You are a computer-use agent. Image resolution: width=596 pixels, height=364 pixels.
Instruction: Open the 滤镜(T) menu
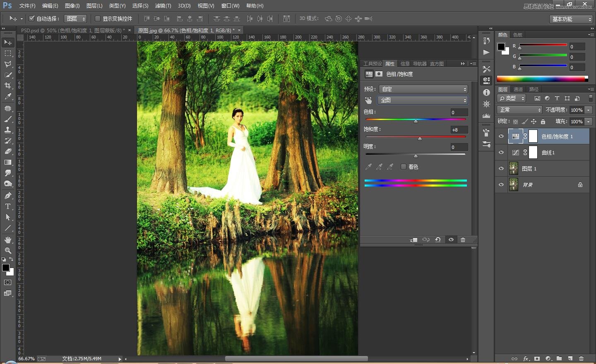tap(163, 6)
